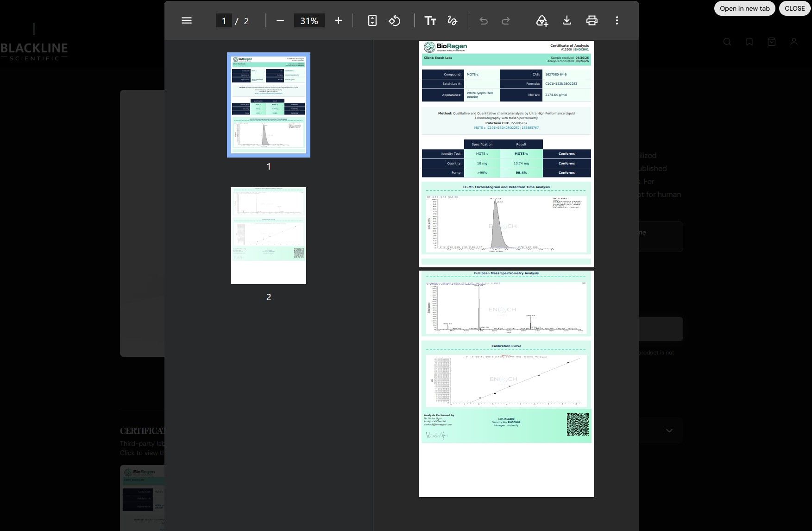Click the page number input field
The image size is (812, 531).
pos(224,20)
